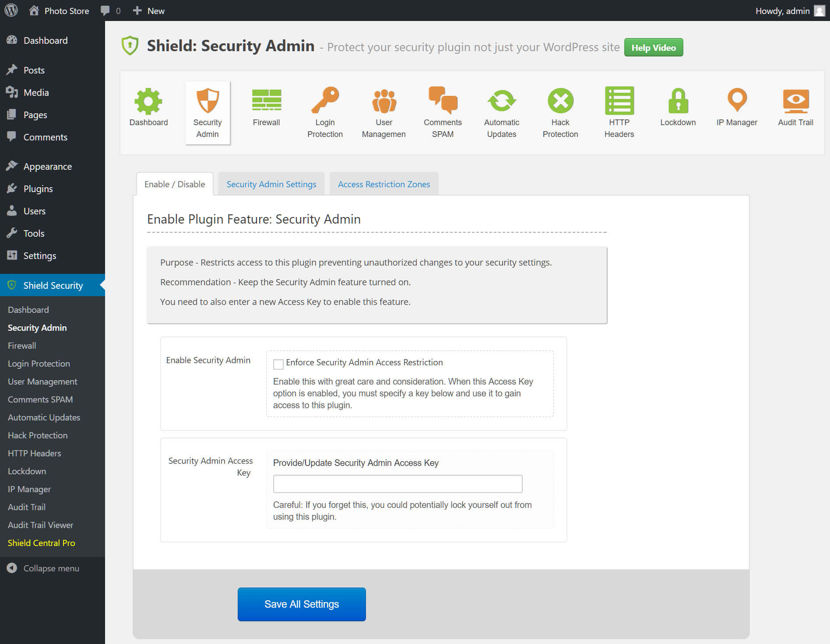Open Audit Trail Viewer submenu link

click(x=41, y=525)
